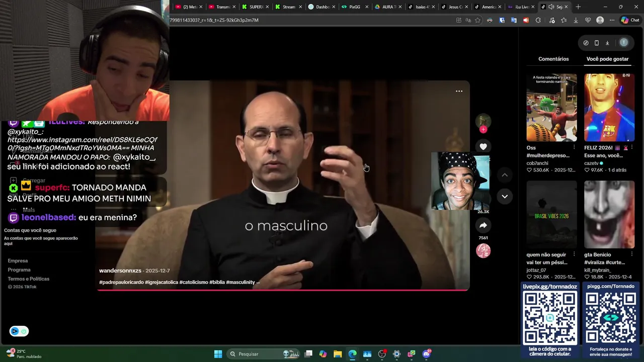Open Task View on the taskbar
644x362 pixels.
pyautogui.click(x=308, y=354)
